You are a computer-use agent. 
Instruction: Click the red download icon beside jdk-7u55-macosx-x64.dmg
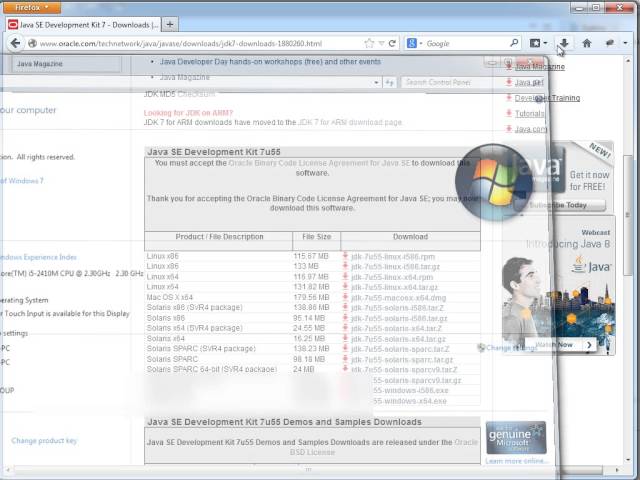point(345,297)
